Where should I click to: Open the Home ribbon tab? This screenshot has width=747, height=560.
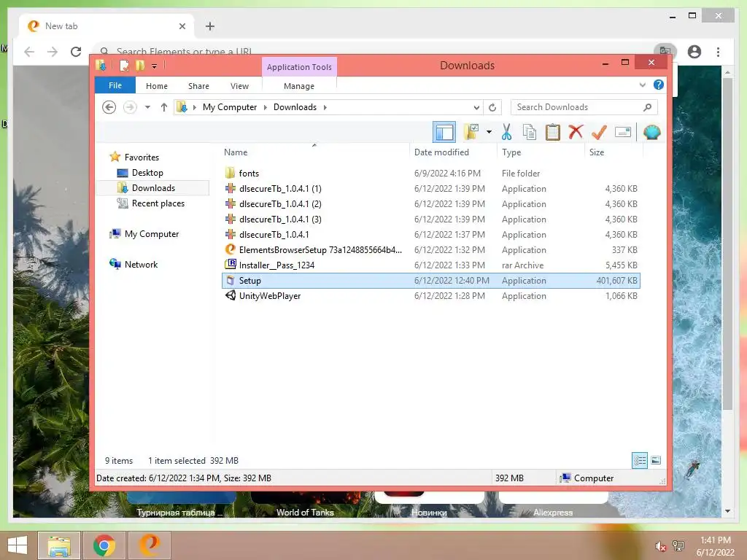(x=157, y=86)
